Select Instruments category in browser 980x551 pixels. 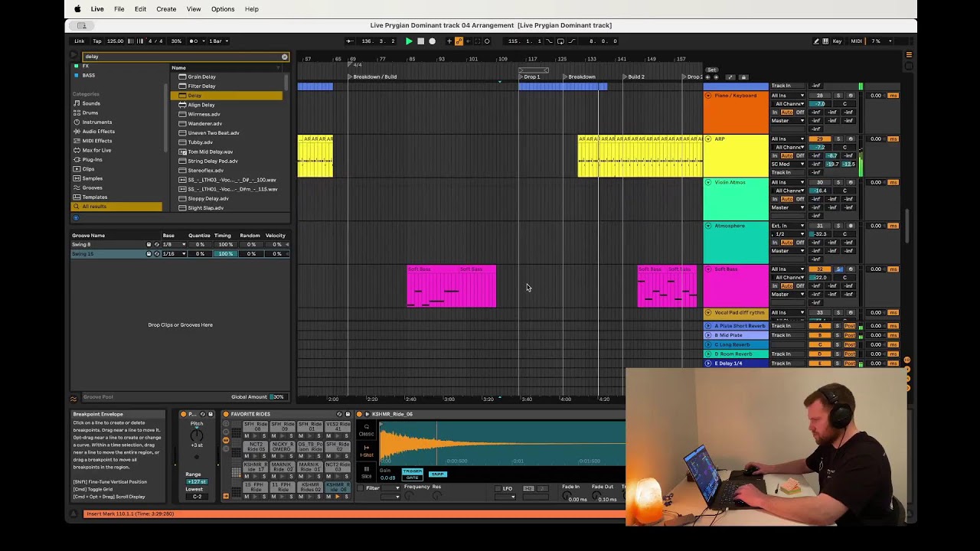coord(97,122)
